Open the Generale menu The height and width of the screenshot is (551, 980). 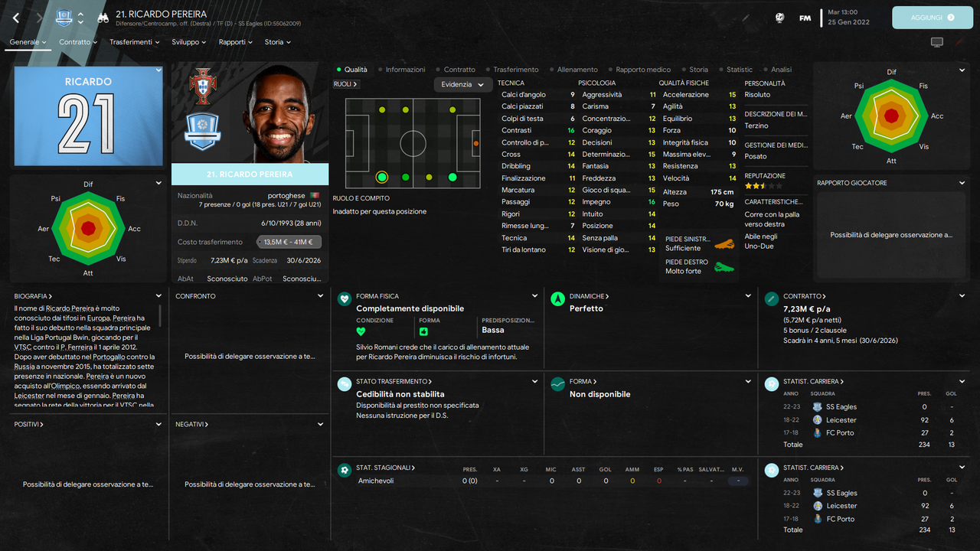pyautogui.click(x=28, y=42)
